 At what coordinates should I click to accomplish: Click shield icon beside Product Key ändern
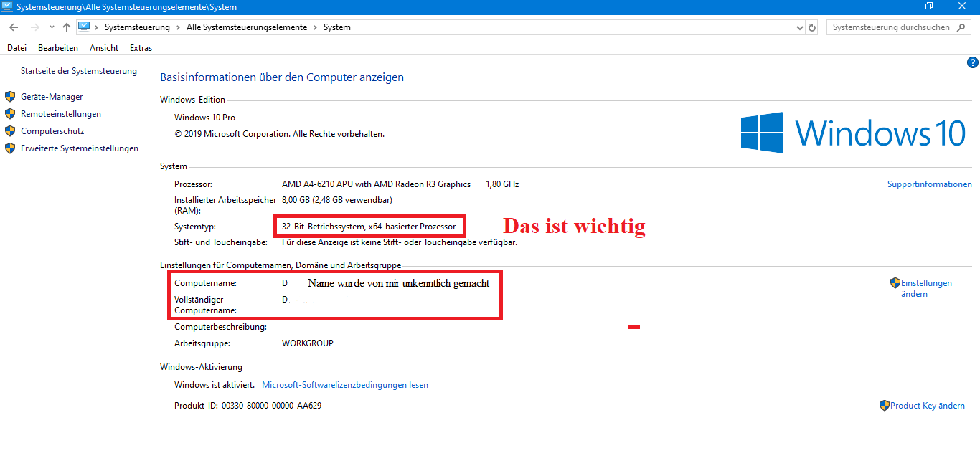885,406
